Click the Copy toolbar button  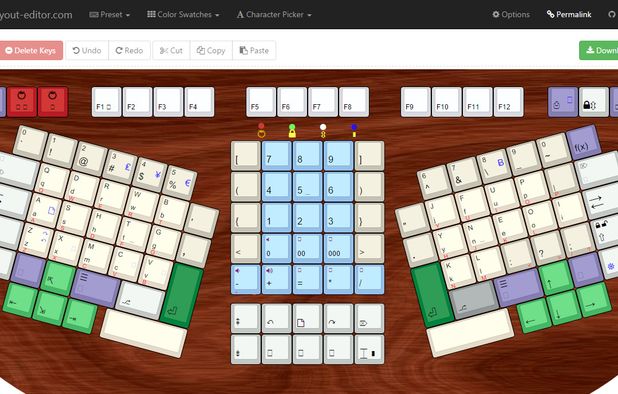click(211, 50)
